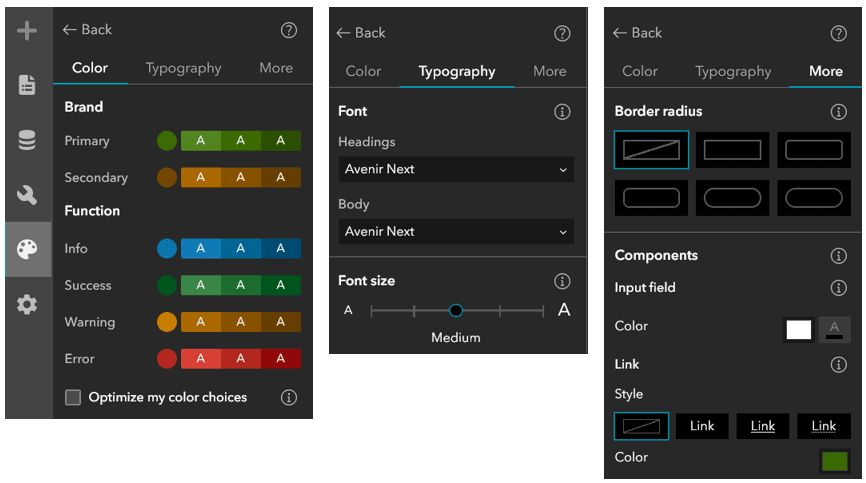
Task: Click the Font size slider handle
Action: 456,311
